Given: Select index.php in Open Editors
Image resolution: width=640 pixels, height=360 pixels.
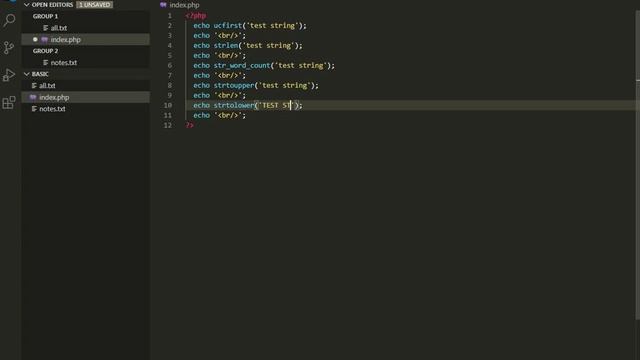Looking at the screenshot, I should pyautogui.click(x=85, y=40).
